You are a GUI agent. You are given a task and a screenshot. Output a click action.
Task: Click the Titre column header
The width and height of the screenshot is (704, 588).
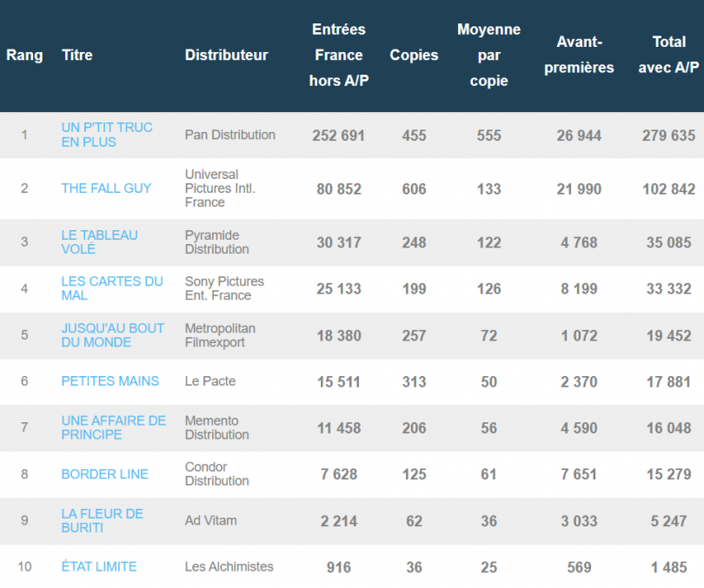(76, 55)
